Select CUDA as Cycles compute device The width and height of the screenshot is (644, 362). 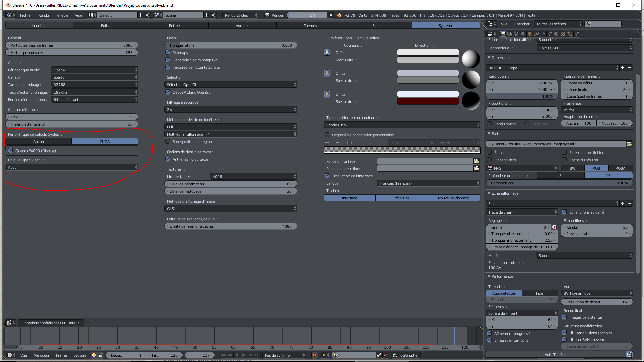point(105,141)
